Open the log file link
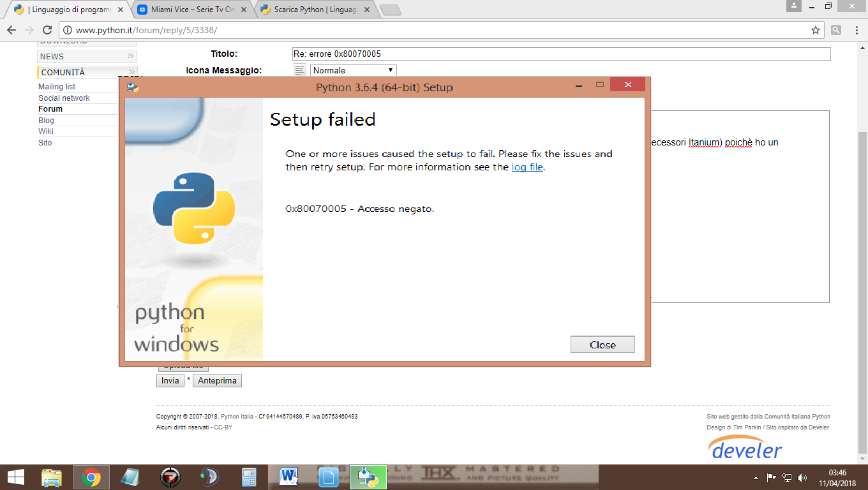The width and height of the screenshot is (868, 490). [527, 167]
